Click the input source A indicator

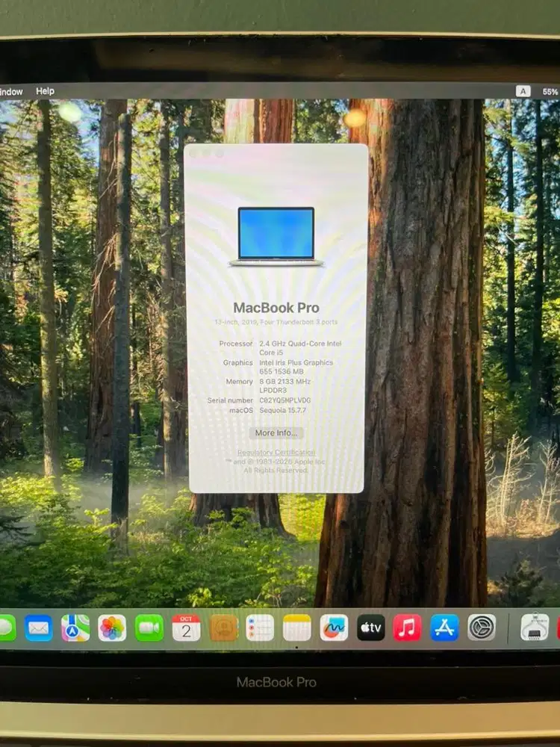pos(523,91)
